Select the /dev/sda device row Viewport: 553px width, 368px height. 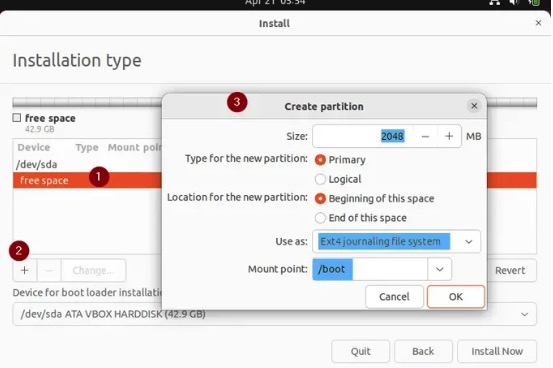tap(87, 164)
